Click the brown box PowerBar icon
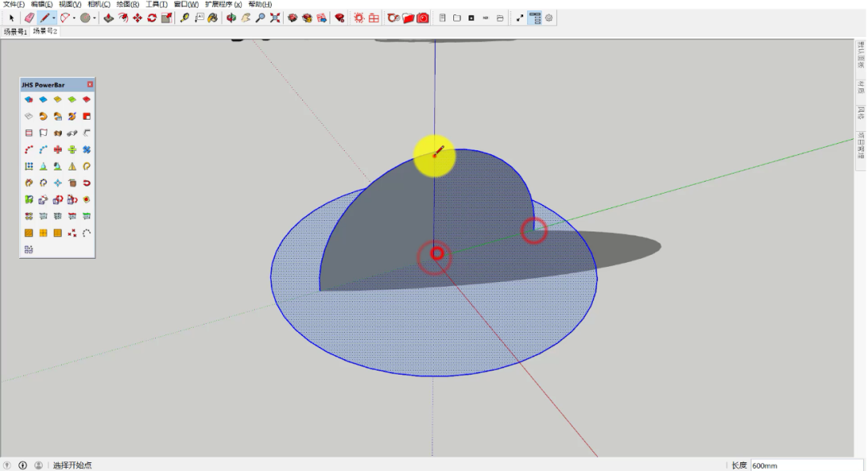Screen dimensions: 868x471 pos(72,183)
